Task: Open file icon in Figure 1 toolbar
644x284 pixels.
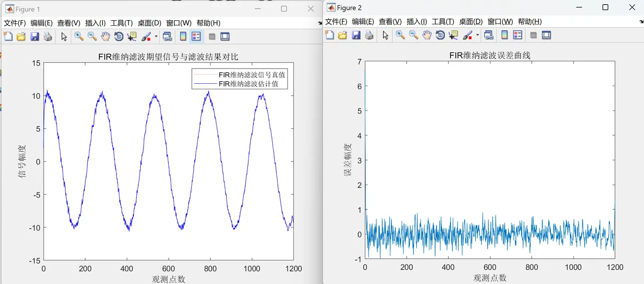Action: pos(21,36)
